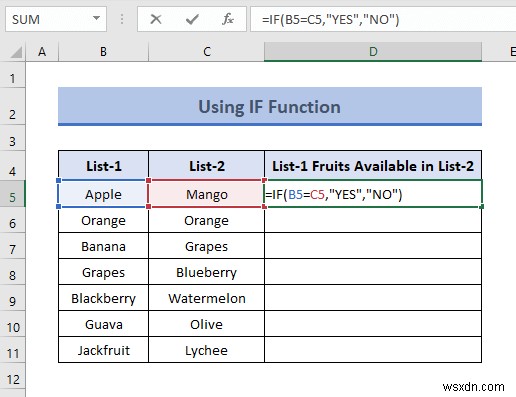The image size is (516, 397).
Task: Select column B header
Action: click(x=103, y=52)
